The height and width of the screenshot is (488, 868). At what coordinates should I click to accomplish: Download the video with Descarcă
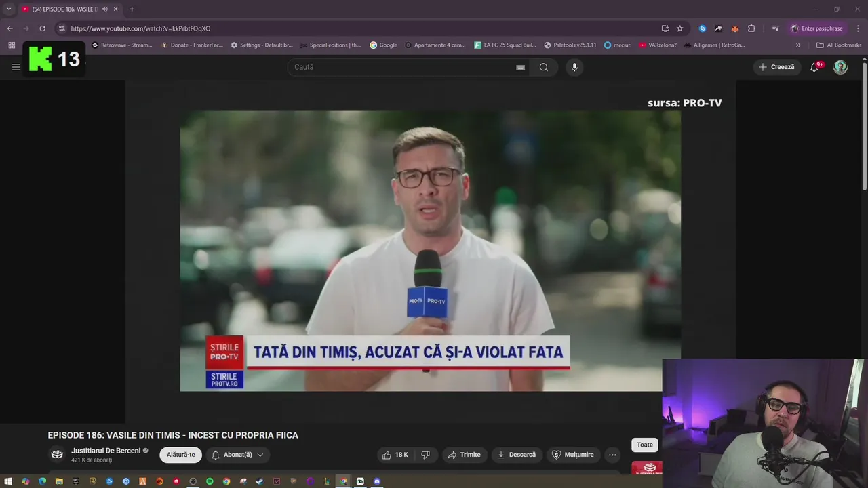[x=517, y=455]
